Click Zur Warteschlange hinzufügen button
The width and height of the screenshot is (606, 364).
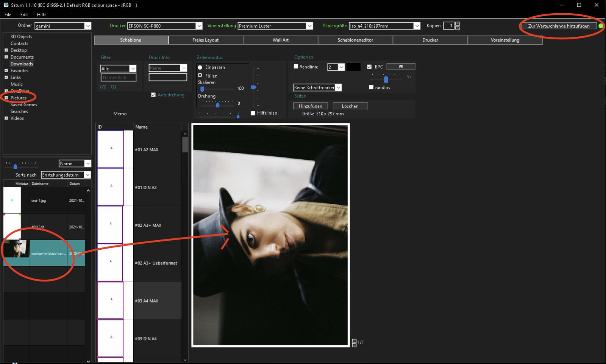[559, 26]
